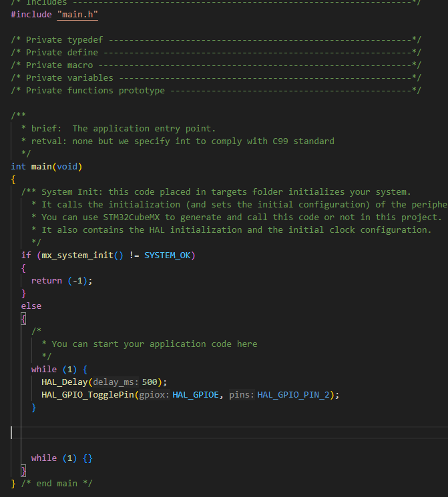Viewport: 448px width, 497px height.
Task: Click the pins inlay hint
Action: point(242,395)
